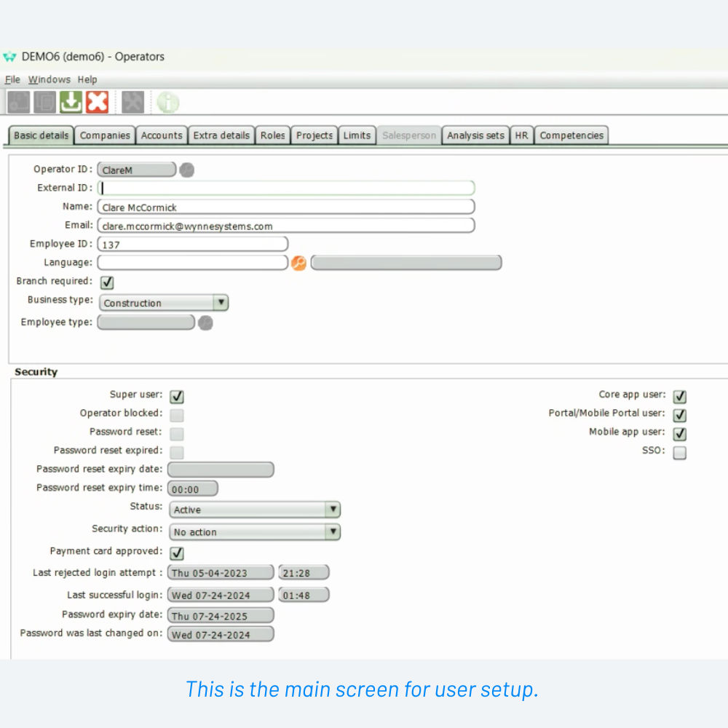Open the orange Language lookup search icon
This screenshot has width=728, height=728.
click(x=298, y=263)
